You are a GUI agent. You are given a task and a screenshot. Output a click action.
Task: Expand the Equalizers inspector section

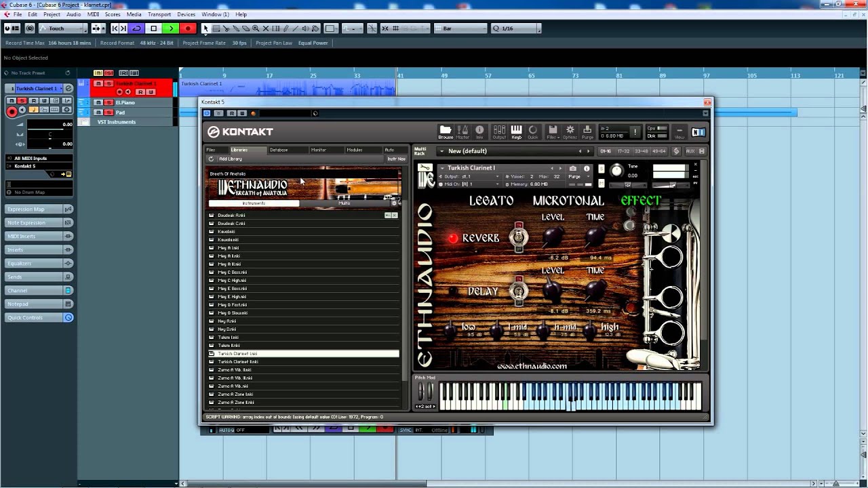[39, 263]
